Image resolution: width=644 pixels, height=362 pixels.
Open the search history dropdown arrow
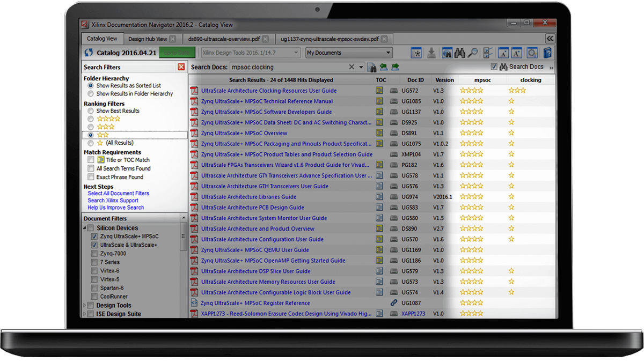(361, 67)
